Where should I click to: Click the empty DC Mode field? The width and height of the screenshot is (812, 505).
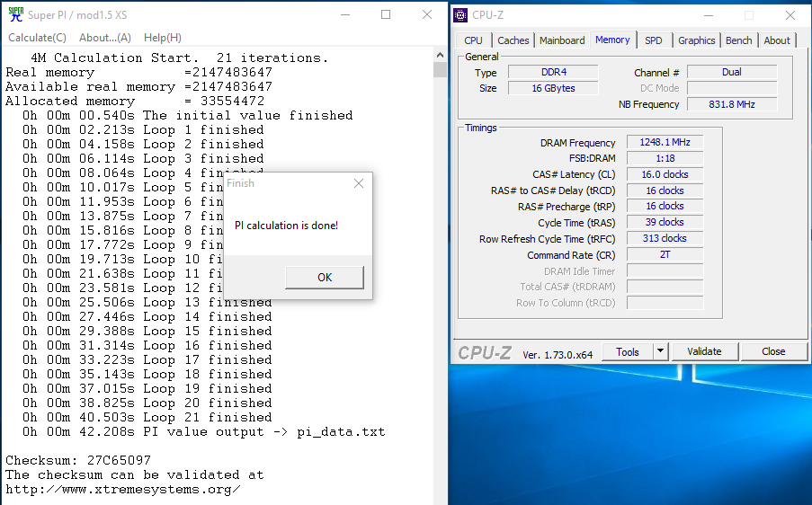(732, 88)
